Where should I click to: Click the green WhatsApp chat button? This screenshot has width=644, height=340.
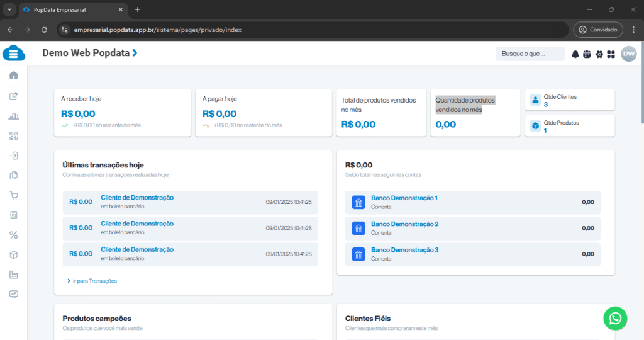pos(615,319)
